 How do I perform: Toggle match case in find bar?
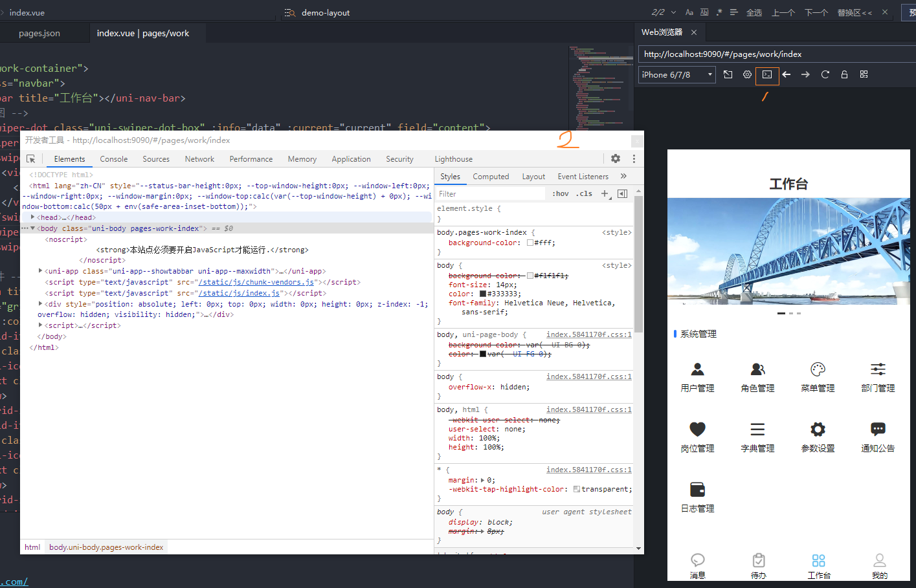tap(689, 12)
